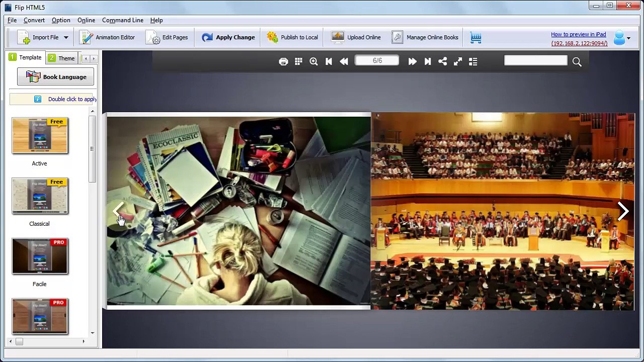Click the page number box showing 6/6
Screen dimensions: 644x362
point(377,61)
